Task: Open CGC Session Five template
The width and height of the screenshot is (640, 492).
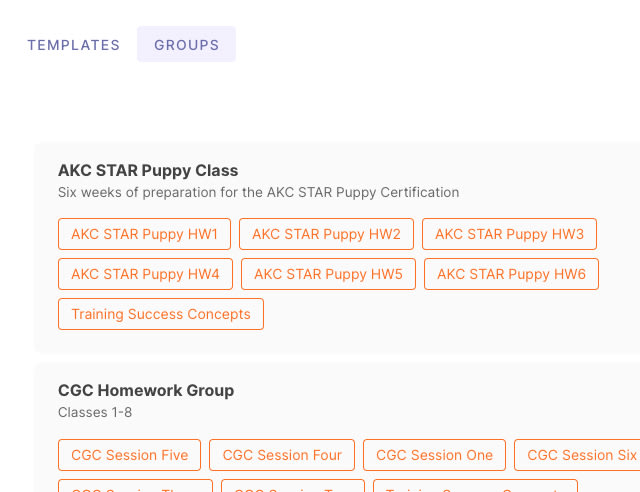Action: [x=129, y=455]
